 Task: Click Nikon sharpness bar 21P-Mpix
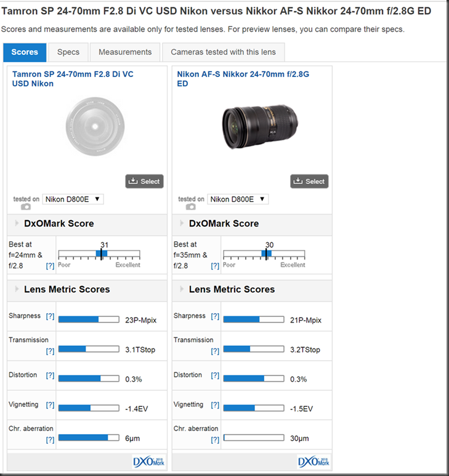(254, 319)
